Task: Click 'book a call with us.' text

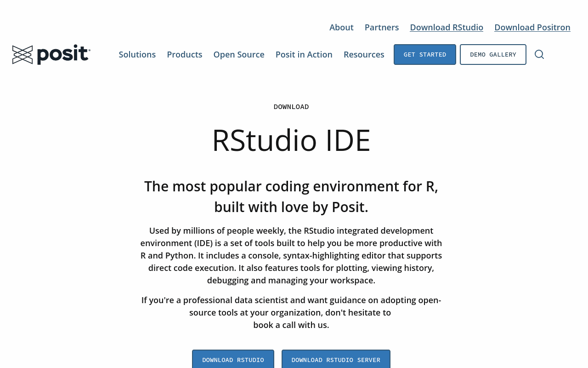Action: pyautogui.click(x=291, y=325)
